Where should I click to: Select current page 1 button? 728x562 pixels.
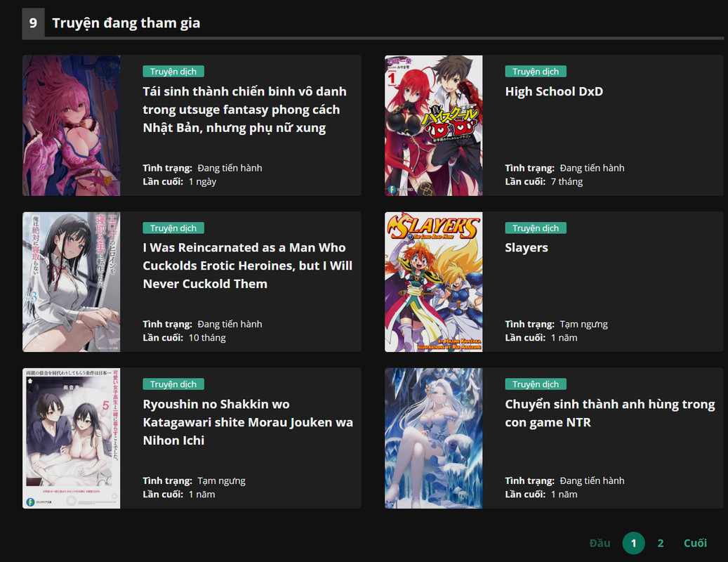(633, 543)
